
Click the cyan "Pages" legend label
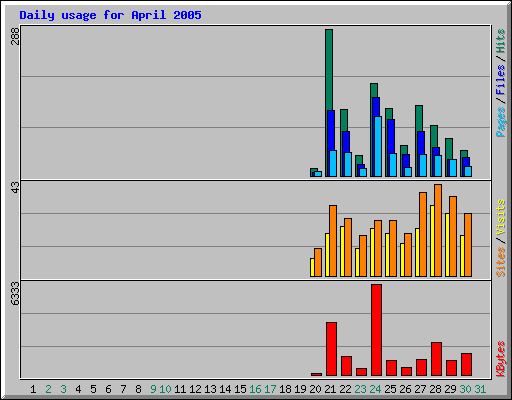[500, 122]
